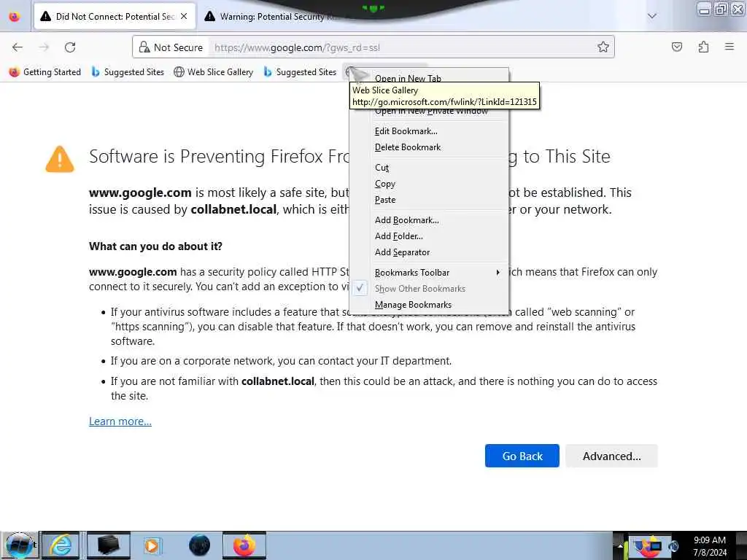Image resolution: width=747 pixels, height=560 pixels.
Task: Choose 'Open in New Tab' from context menu
Action: [408, 77]
